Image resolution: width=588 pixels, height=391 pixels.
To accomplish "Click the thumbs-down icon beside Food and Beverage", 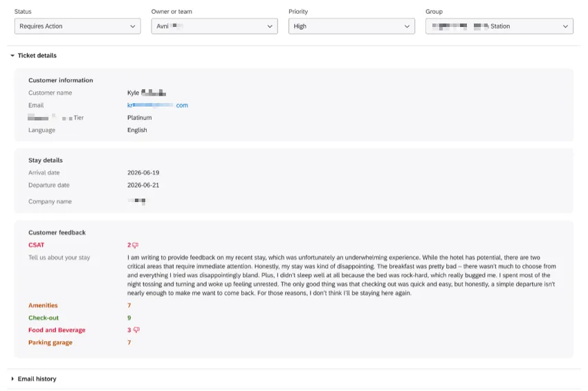I will [x=136, y=330].
